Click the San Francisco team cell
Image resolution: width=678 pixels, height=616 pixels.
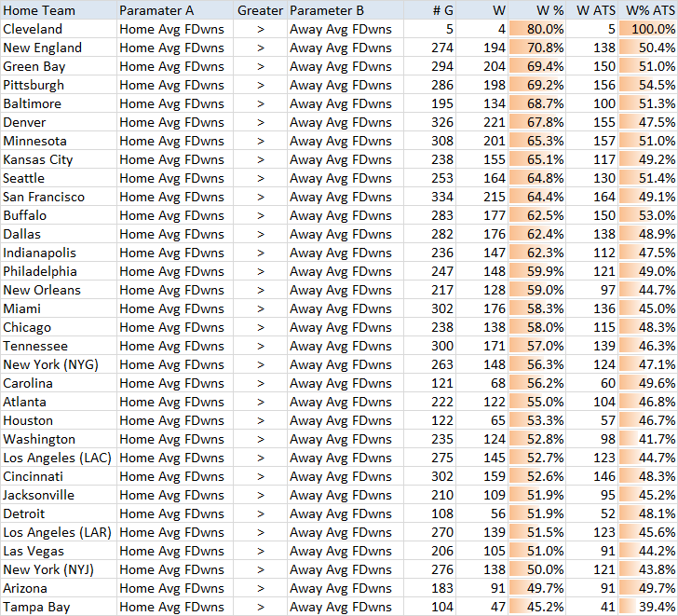pyautogui.click(x=59, y=197)
